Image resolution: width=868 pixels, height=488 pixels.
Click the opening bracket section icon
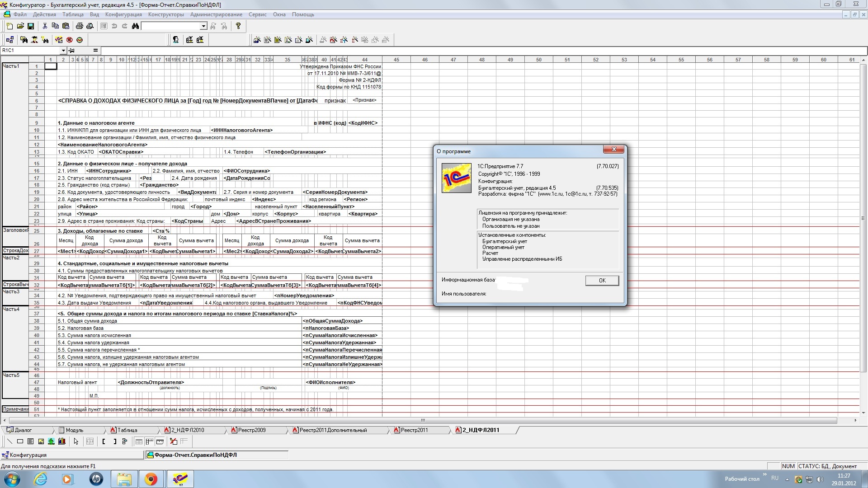tap(104, 441)
